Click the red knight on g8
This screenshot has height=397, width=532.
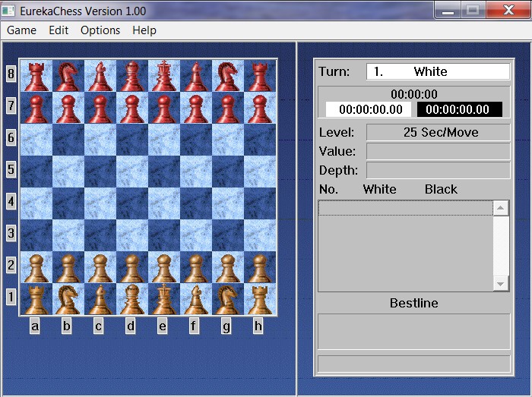click(228, 76)
